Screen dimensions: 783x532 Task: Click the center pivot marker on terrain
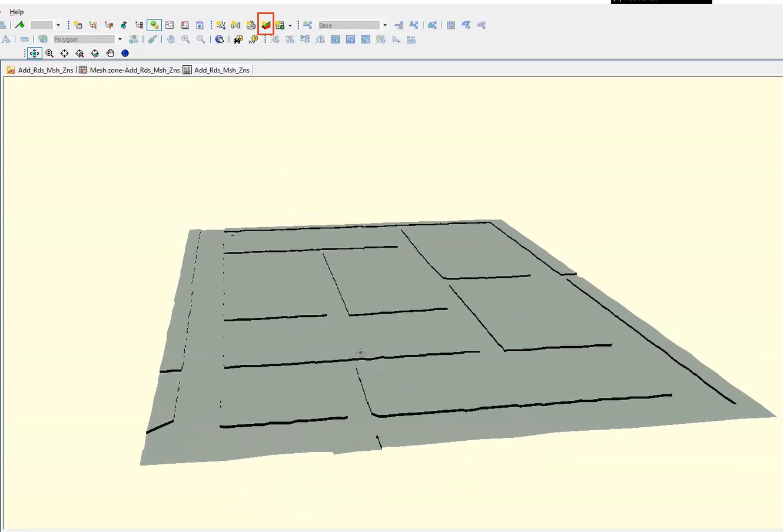360,353
